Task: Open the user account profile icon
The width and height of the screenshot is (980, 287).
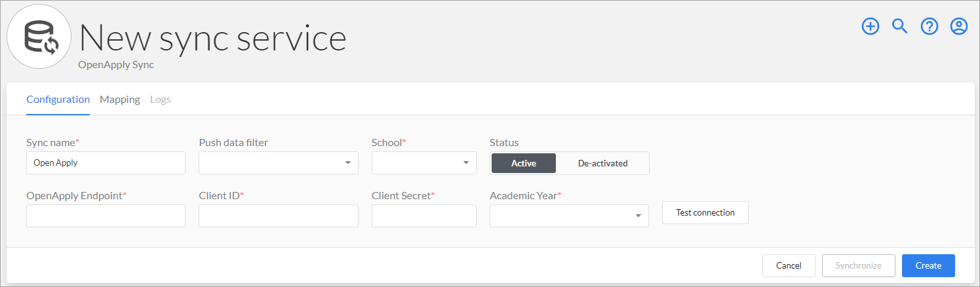Action: pyautogui.click(x=959, y=26)
